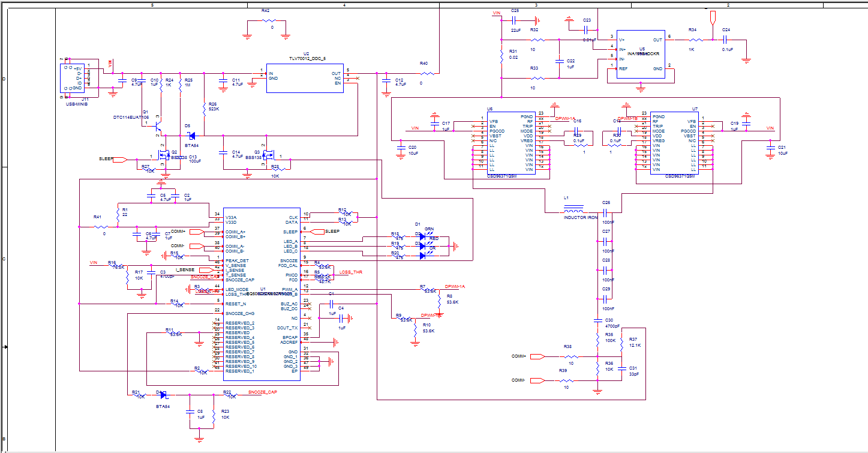Click the DTC114EUAT106 part number text
868x453 pixels.
131,117
